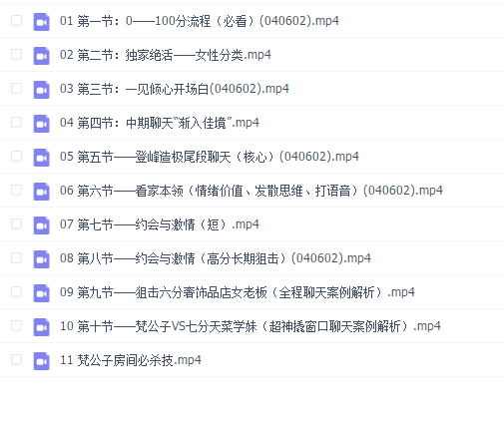This screenshot has width=504, height=434.
Task: Open file 03 第三节：一见倾心开场白
Action: pyautogui.click(x=175, y=89)
